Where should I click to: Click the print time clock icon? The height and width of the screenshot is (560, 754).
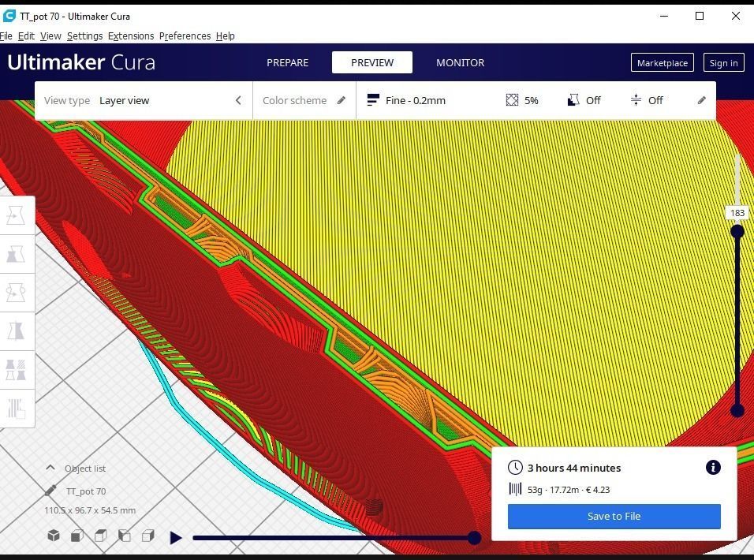(x=515, y=467)
